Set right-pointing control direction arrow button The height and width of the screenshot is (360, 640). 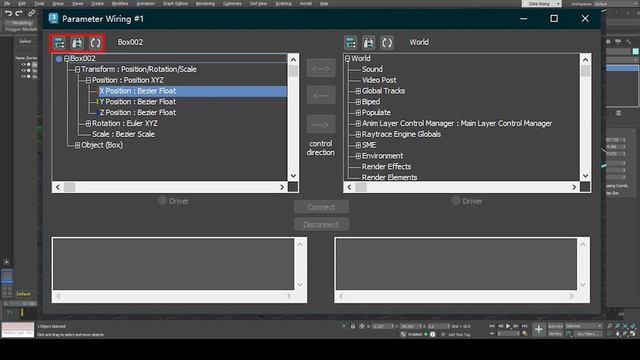click(x=321, y=124)
